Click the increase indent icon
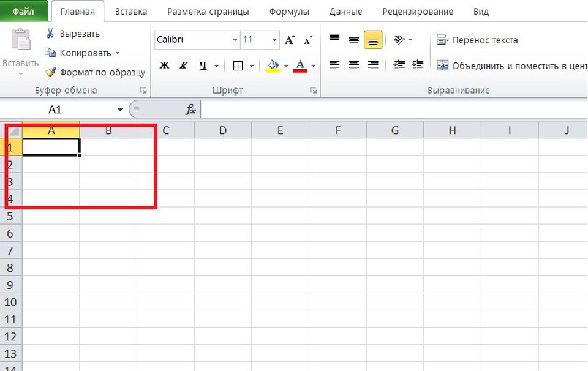This screenshot has height=371, width=588. click(418, 65)
